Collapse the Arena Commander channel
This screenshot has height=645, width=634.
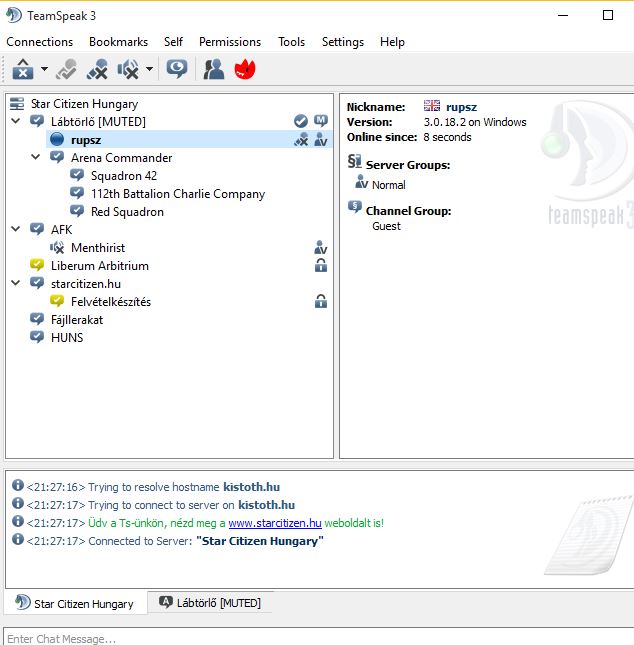(x=36, y=157)
